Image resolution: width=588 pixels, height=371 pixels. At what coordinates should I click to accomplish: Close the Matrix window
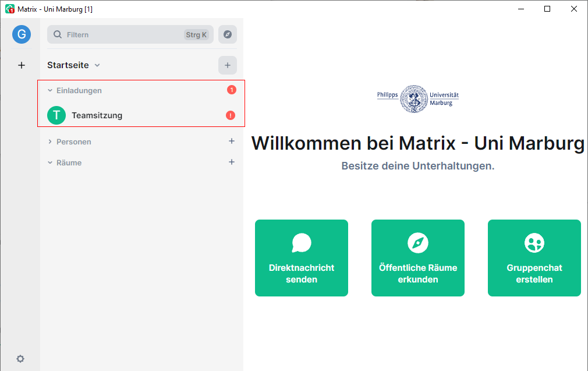(x=574, y=9)
